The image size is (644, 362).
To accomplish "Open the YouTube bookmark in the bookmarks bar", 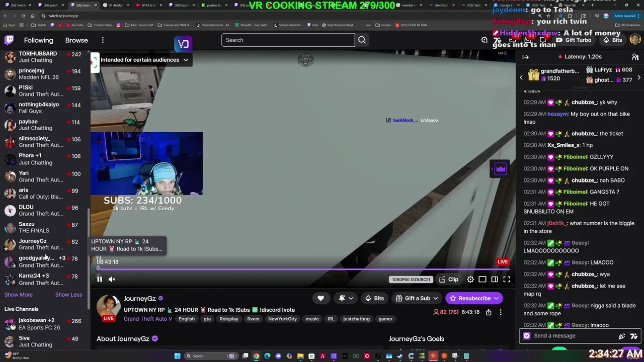I will click(x=73, y=25).
